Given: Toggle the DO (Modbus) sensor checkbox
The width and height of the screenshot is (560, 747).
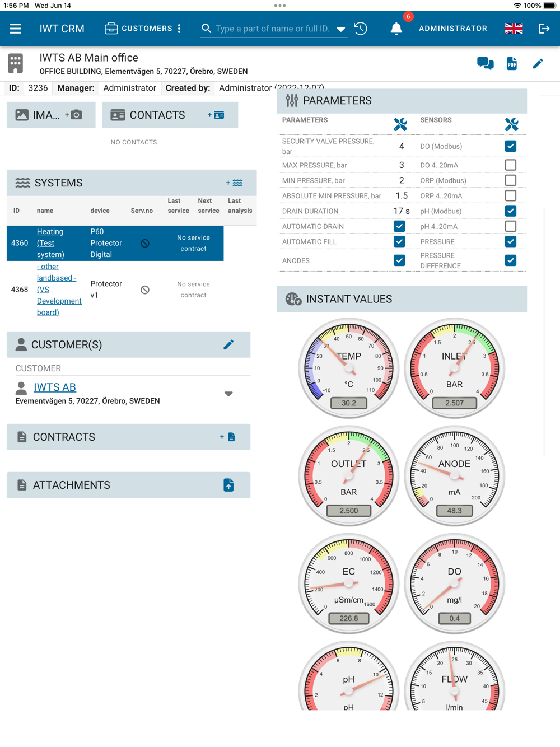Looking at the screenshot, I should click(510, 146).
